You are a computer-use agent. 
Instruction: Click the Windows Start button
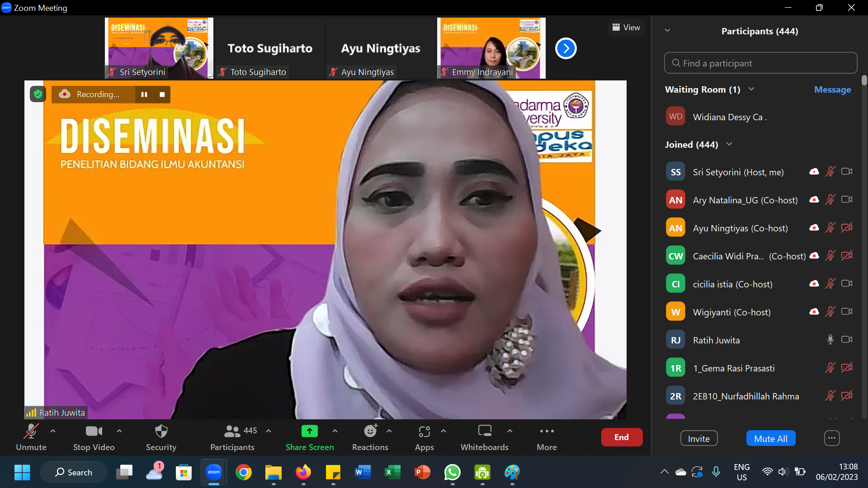[x=22, y=472]
